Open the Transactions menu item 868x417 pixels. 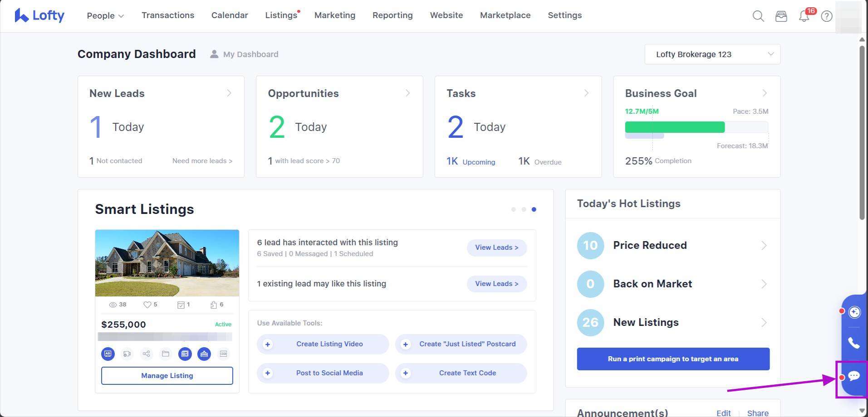point(167,15)
